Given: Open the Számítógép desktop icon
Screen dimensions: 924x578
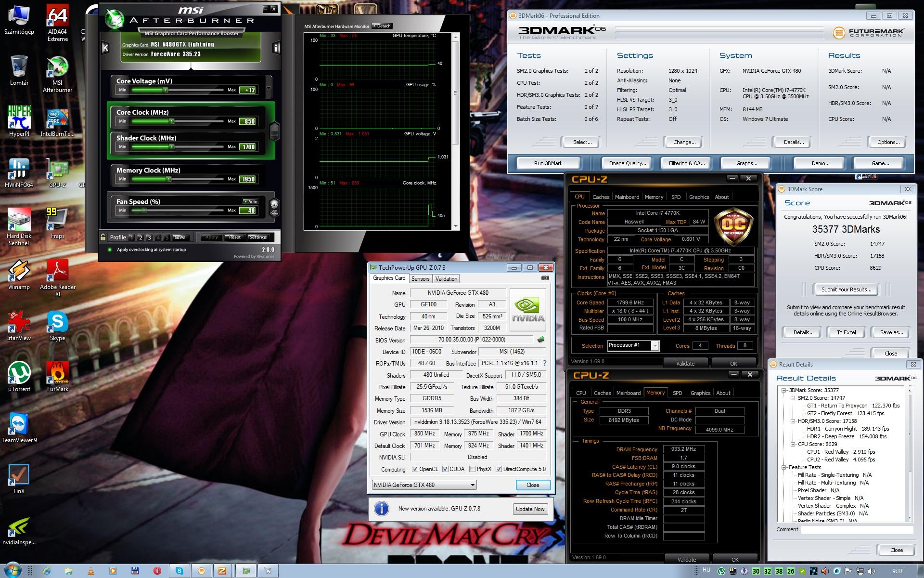Looking at the screenshot, I should click(19, 20).
